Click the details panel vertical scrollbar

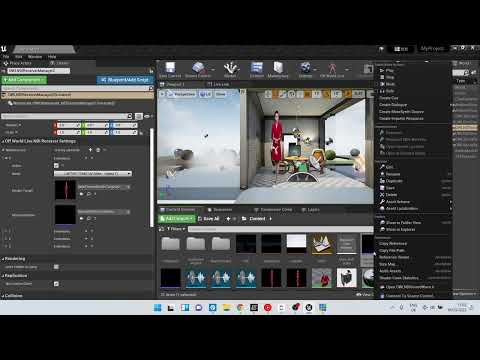click(152, 178)
